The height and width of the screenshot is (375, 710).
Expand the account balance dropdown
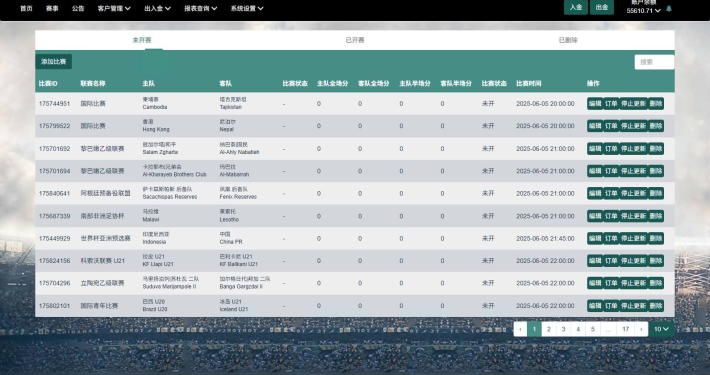point(643,10)
